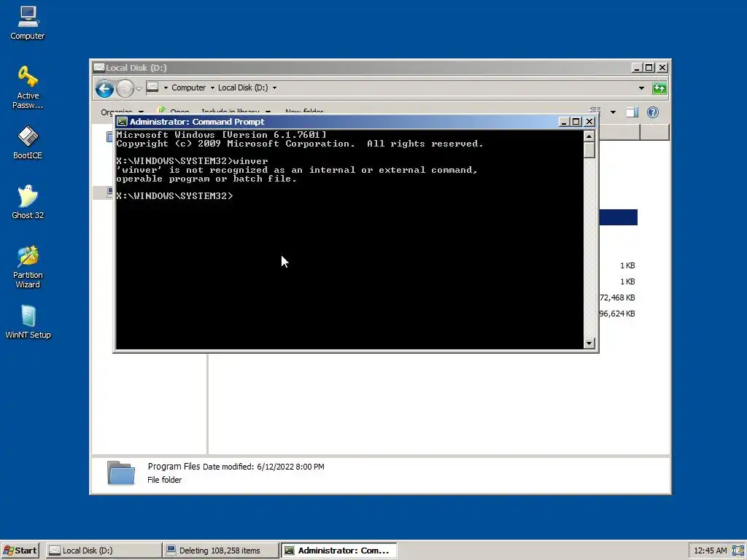Click the Command Prompt scroll down arrow
The height and width of the screenshot is (560, 747).
(589, 343)
